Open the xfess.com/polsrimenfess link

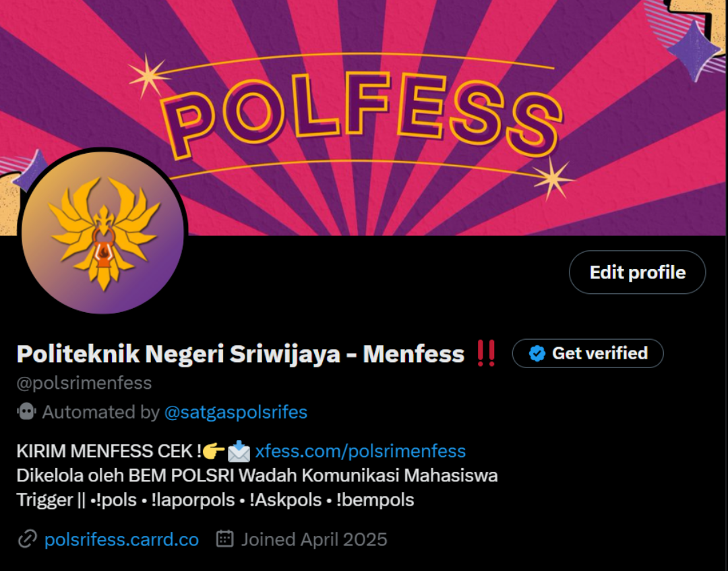point(360,451)
